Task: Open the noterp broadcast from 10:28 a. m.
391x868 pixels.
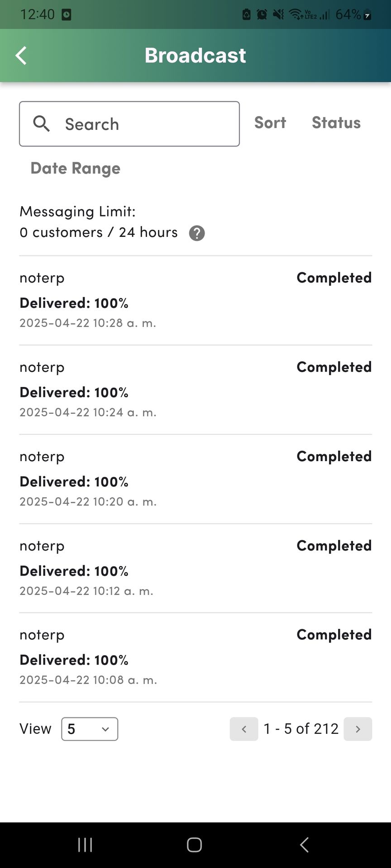Action: (x=136, y=300)
